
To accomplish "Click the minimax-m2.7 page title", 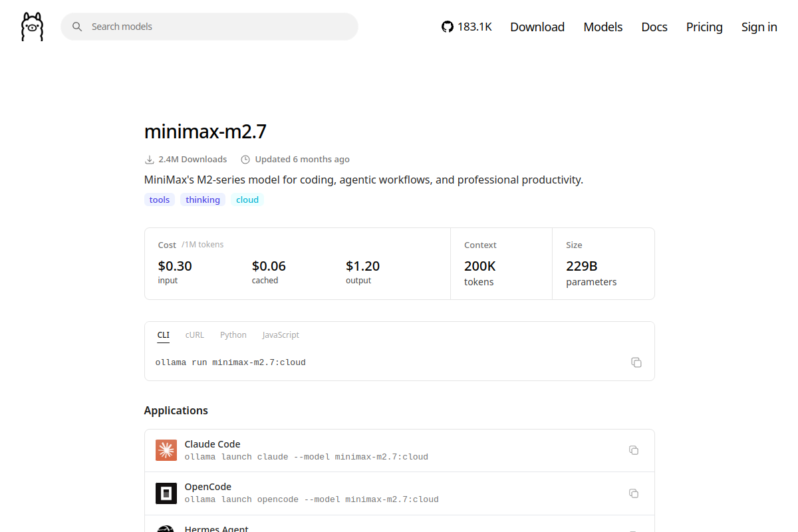I will tap(205, 132).
